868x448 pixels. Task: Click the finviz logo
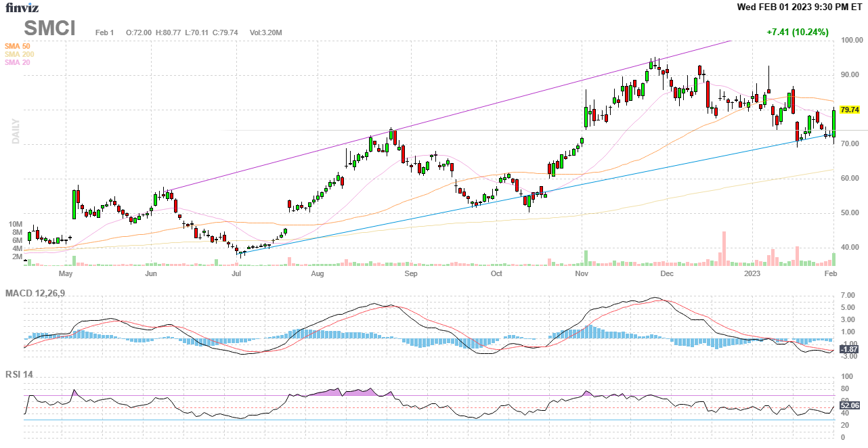(x=22, y=7)
